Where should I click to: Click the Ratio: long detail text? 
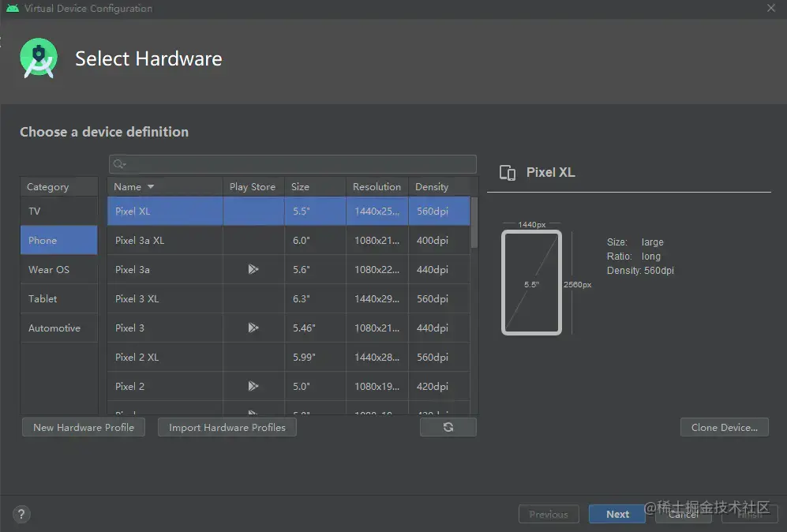tap(633, 256)
